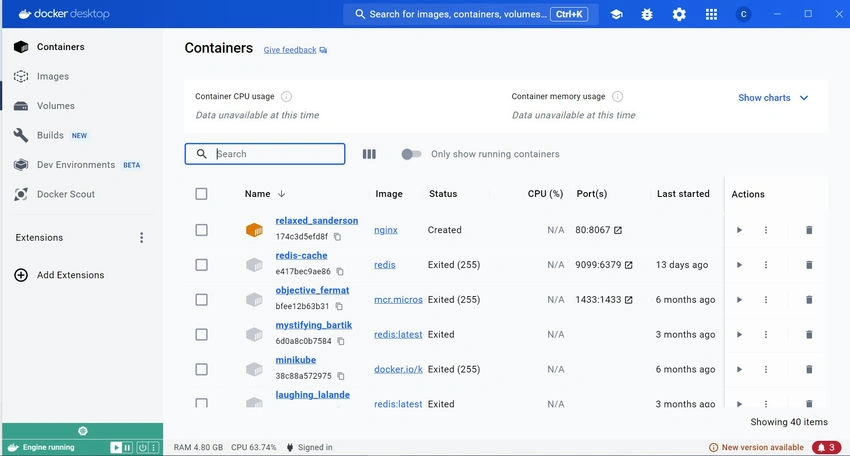Open more actions menu for minikube
The image size is (850, 456).
765,369
